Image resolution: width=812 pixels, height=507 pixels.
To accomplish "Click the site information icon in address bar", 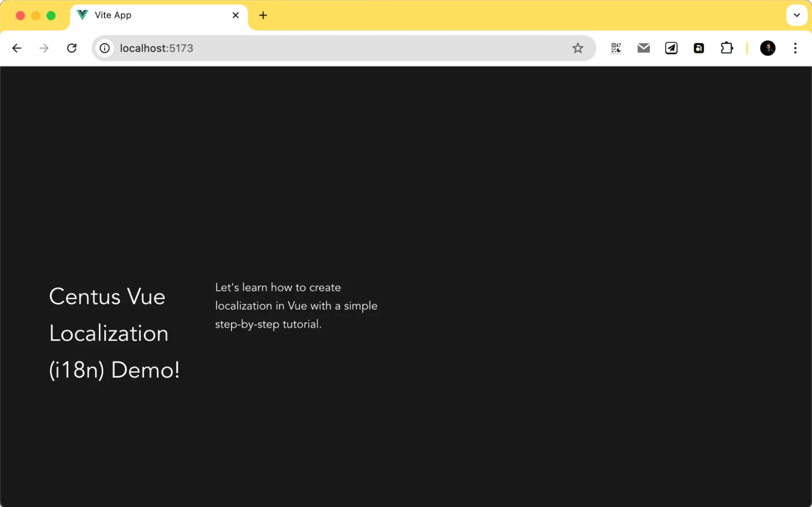I will click(x=105, y=48).
